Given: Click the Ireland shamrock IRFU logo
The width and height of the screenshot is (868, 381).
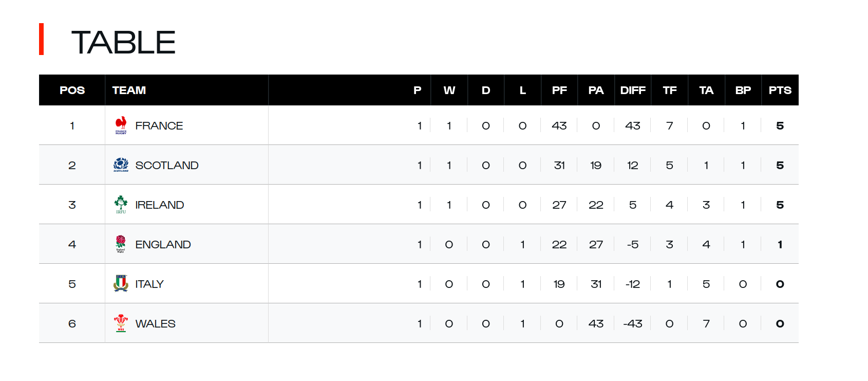Looking at the screenshot, I should click(x=121, y=205).
